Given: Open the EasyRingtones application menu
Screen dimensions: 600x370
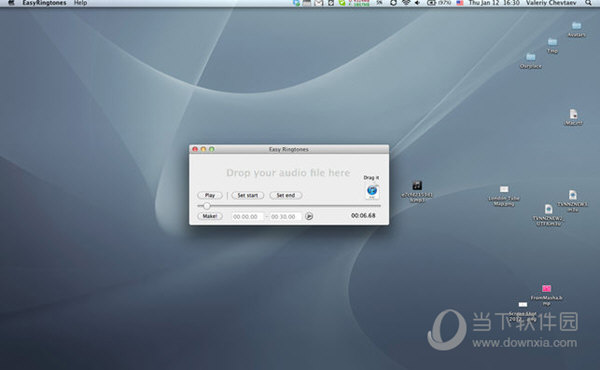Looking at the screenshot, I should [44, 3].
